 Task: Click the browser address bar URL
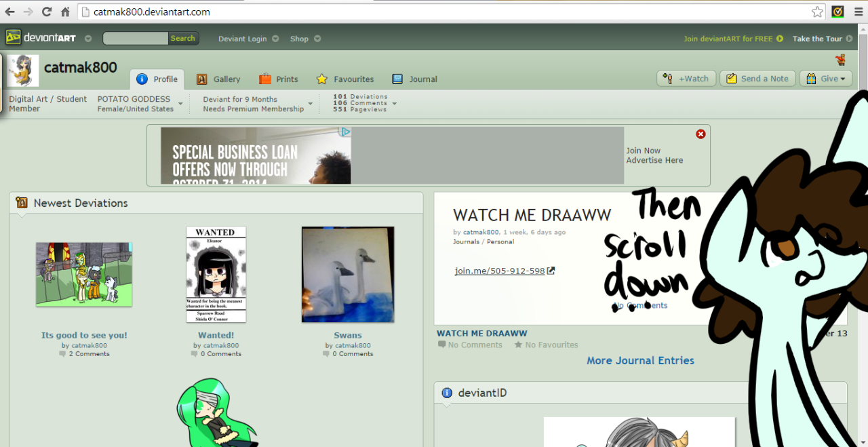click(x=151, y=12)
